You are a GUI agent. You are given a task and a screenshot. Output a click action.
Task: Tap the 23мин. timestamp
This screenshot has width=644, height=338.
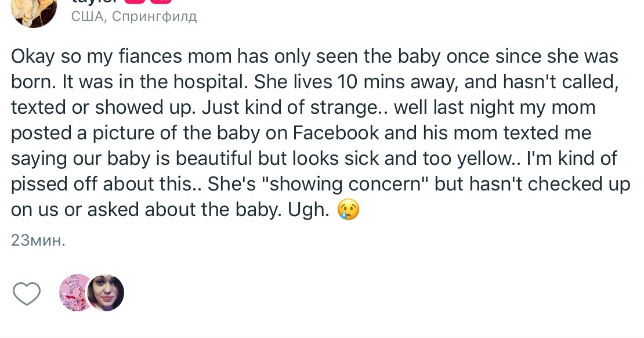38,240
